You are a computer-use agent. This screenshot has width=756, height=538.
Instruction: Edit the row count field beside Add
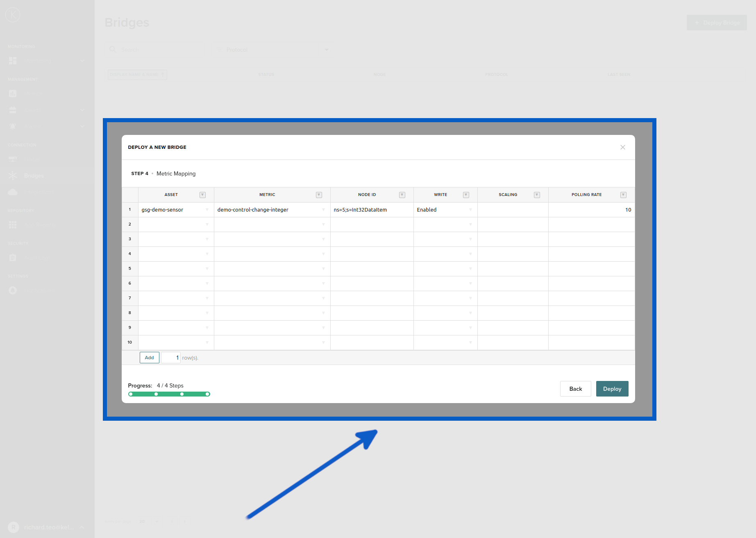tap(171, 357)
